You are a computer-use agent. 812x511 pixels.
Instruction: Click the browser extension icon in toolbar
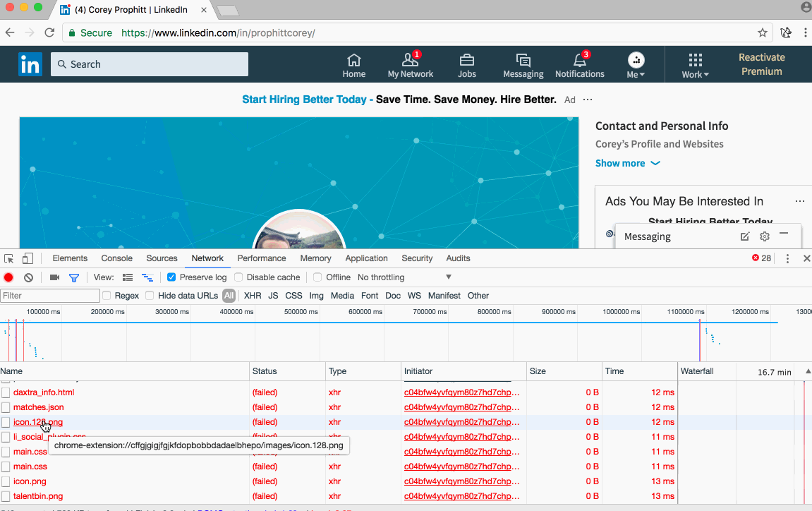click(786, 32)
